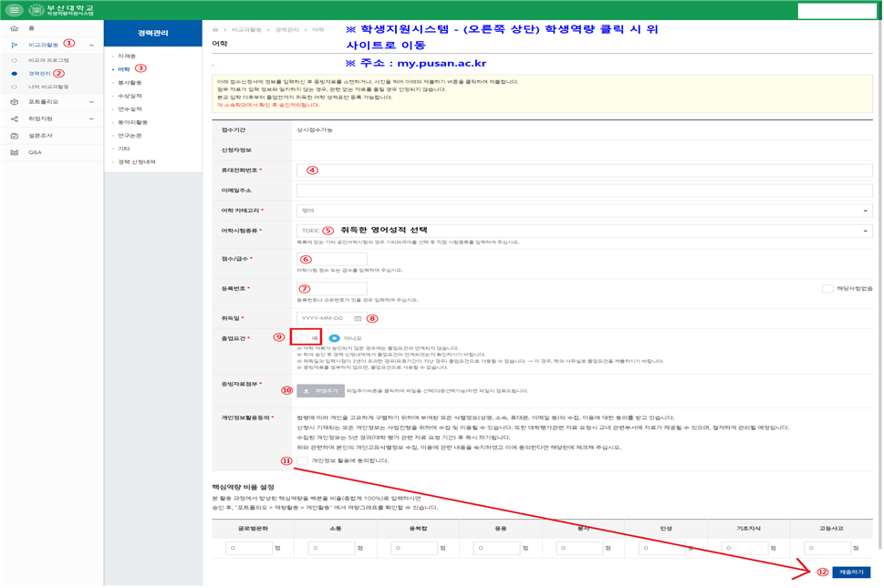Click the 취업지원 share icon in sidebar
The image size is (884, 588).
[14, 119]
